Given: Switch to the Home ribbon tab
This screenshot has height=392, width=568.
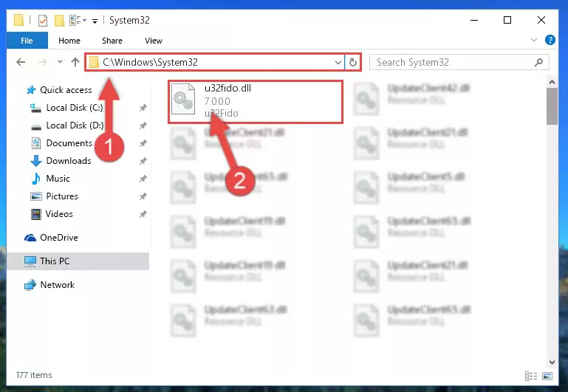Looking at the screenshot, I should [x=69, y=41].
